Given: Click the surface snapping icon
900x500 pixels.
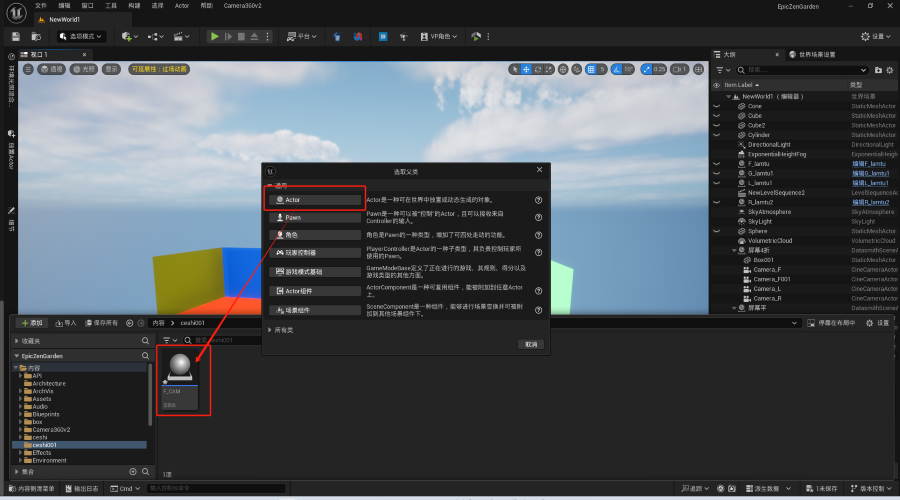Looking at the screenshot, I should coord(577,69).
